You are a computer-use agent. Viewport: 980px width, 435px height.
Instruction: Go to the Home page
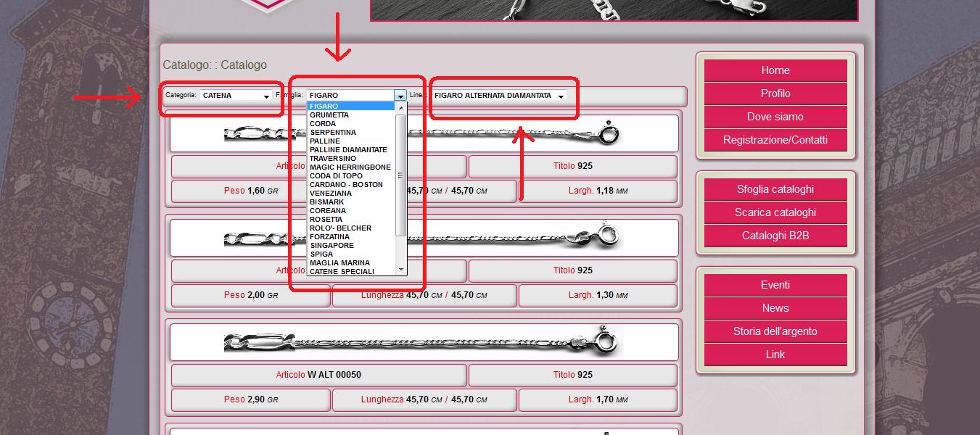coord(775,70)
